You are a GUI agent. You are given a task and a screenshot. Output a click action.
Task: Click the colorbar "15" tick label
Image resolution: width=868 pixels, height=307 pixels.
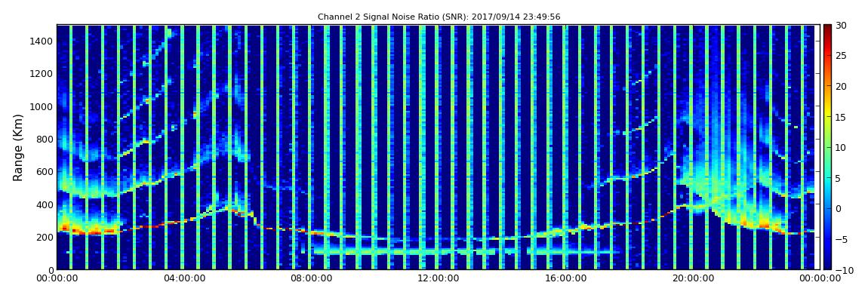tap(842, 117)
